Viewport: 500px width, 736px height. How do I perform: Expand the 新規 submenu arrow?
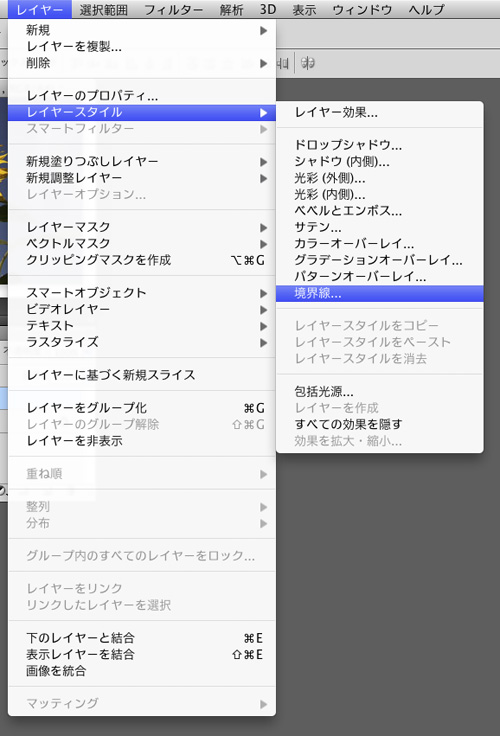[263, 31]
